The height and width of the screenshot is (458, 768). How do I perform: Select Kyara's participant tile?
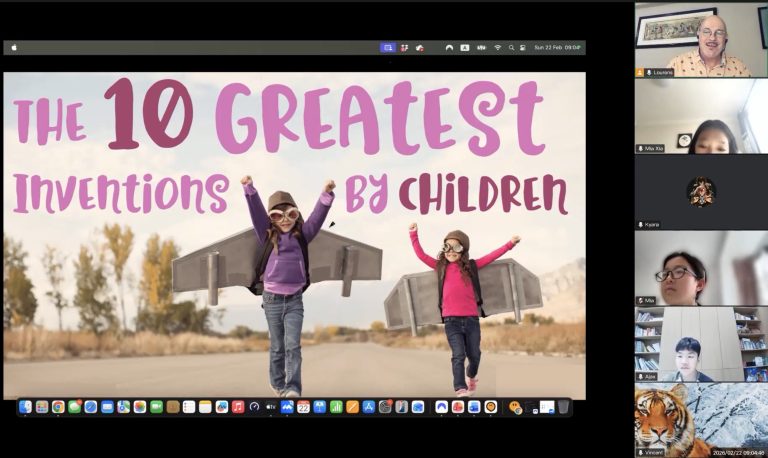point(700,191)
